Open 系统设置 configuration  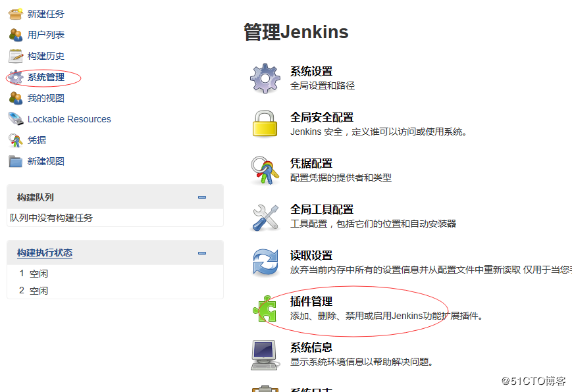click(311, 72)
